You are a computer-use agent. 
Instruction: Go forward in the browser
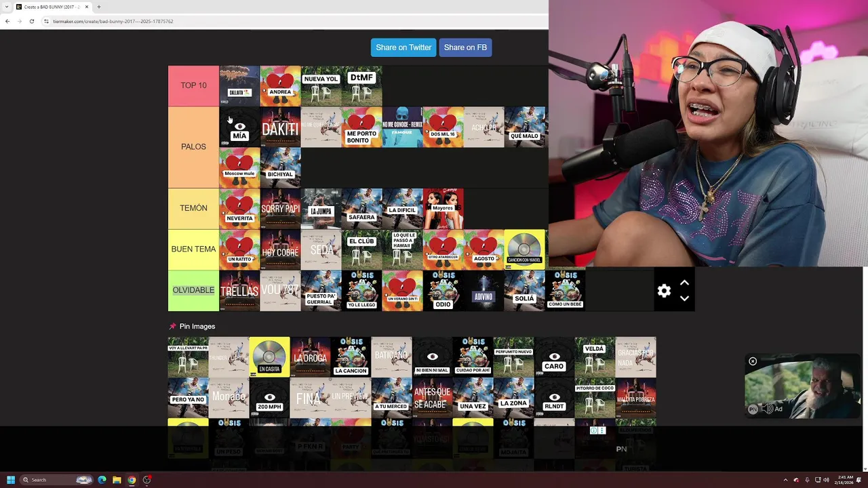click(19, 21)
